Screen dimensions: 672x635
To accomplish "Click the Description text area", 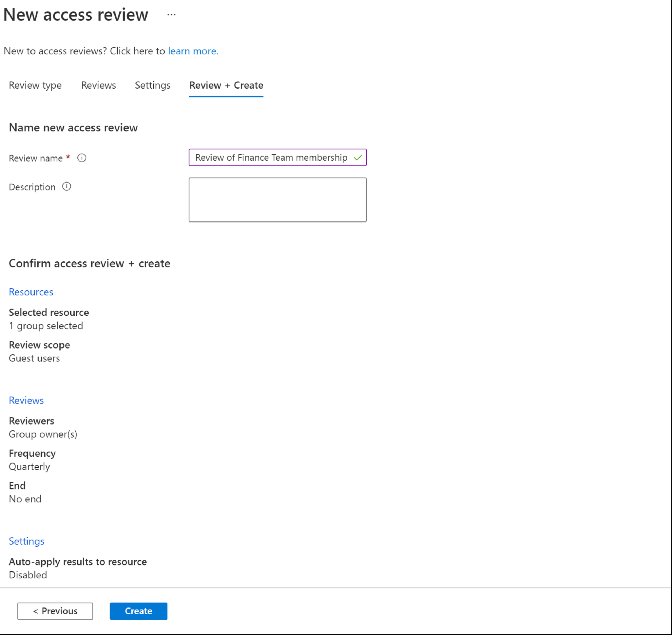I will [277, 199].
